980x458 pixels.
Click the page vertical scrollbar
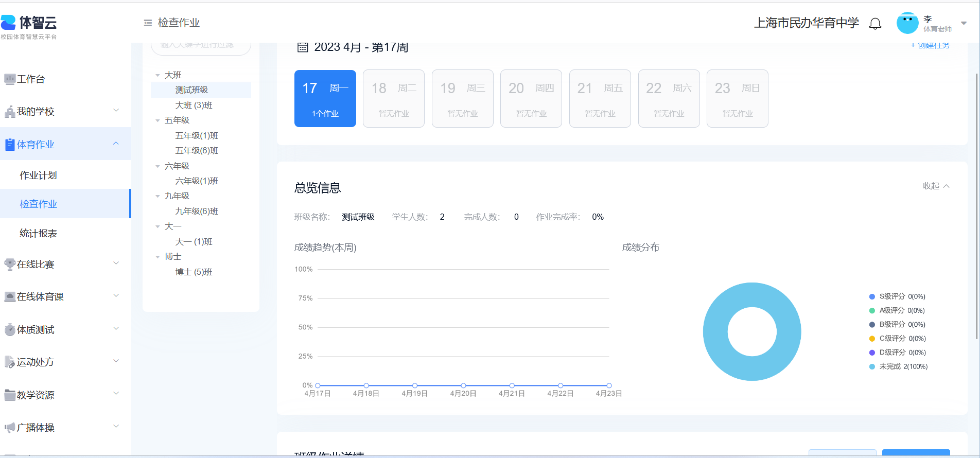click(976, 206)
